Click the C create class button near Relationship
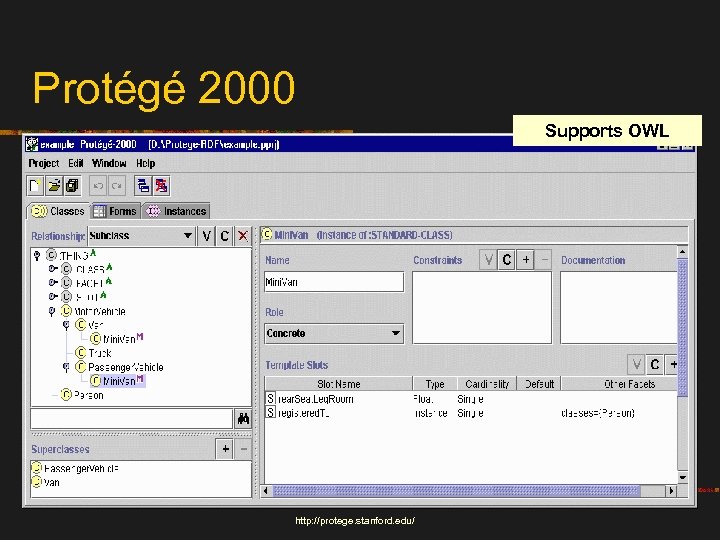The height and width of the screenshot is (540, 720). point(225,236)
